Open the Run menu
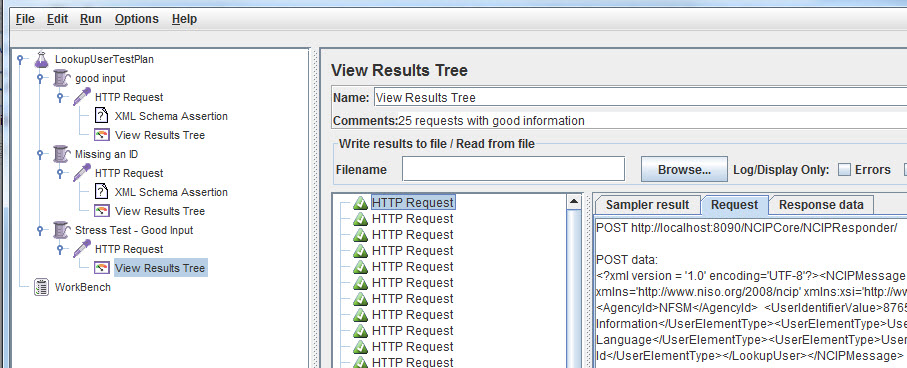This screenshot has height=368, width=907. (x=91, y=19)
